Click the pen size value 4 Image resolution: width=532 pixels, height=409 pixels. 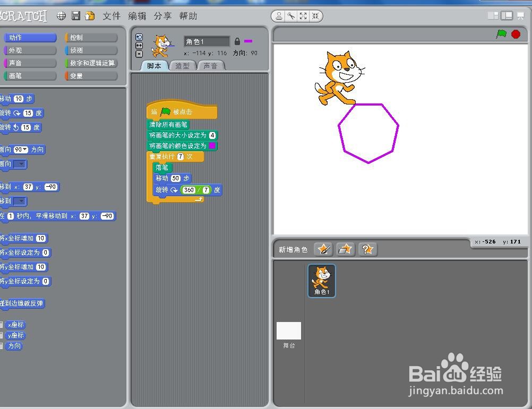click(x=212, y=135)
